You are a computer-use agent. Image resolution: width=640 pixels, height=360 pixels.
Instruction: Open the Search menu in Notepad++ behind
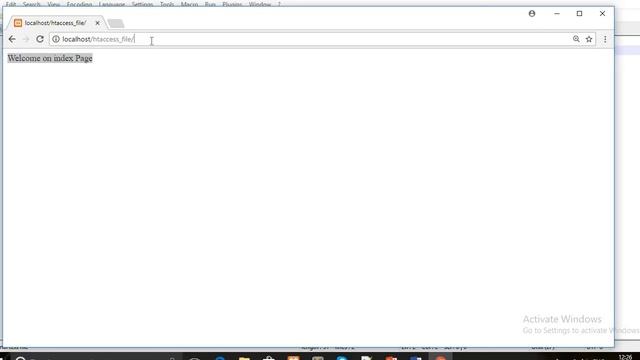[31, 4]
